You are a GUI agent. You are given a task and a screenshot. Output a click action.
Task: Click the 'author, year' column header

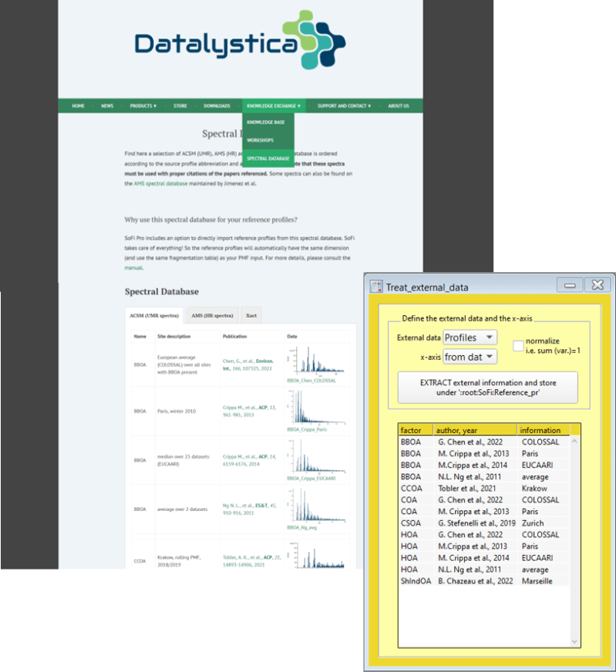tap(475, 430)
